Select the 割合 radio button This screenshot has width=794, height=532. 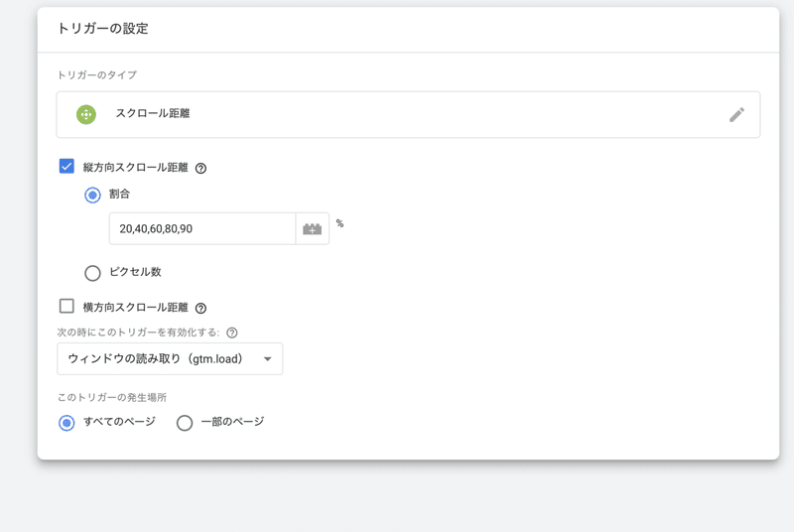[92, 195]
